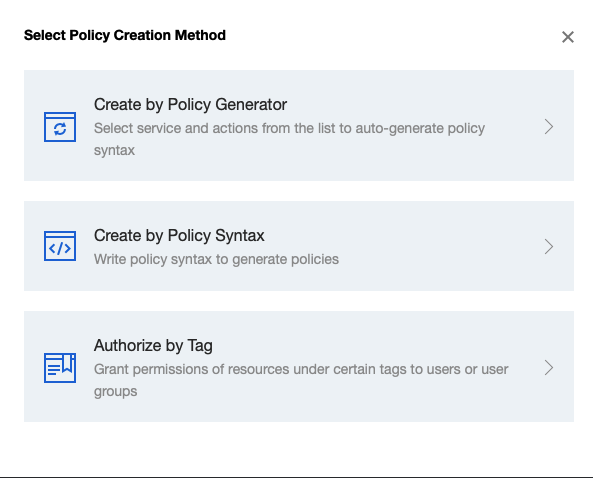Click the white gap between Generator and Syntax cards
Image resolution: width=593 pixels, height=478 pixels.
pos(299,191)
